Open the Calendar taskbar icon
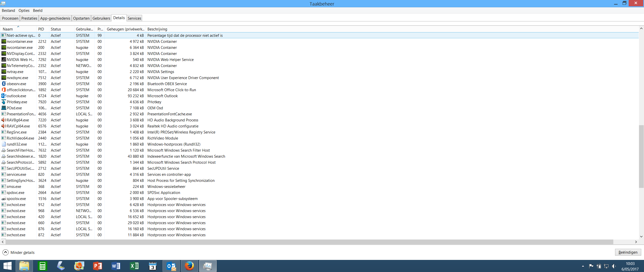644x272 pixels. (152, 266)
